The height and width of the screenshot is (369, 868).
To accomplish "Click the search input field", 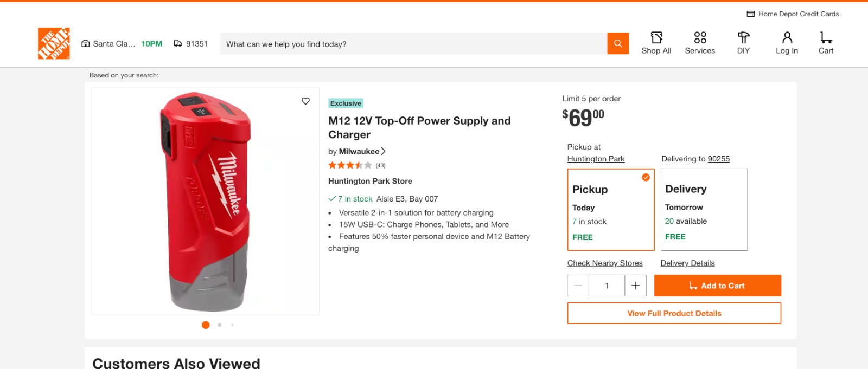I will tap(413, 44).
